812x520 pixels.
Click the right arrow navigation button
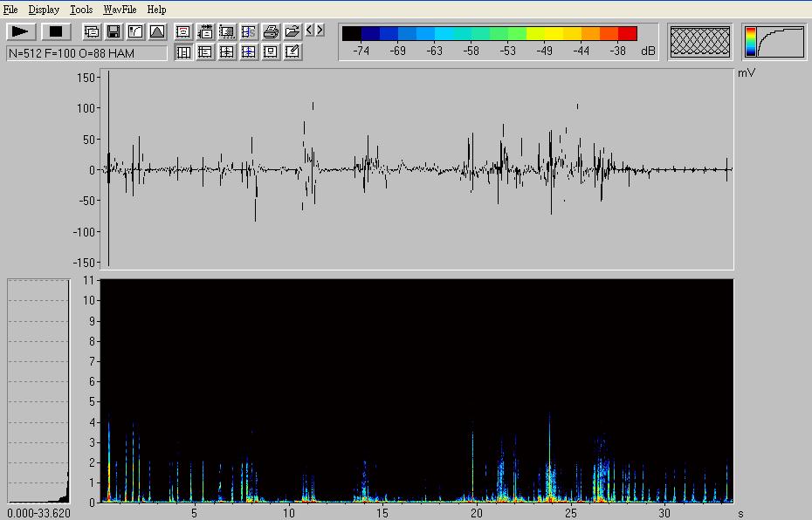(x=320, y=31)
